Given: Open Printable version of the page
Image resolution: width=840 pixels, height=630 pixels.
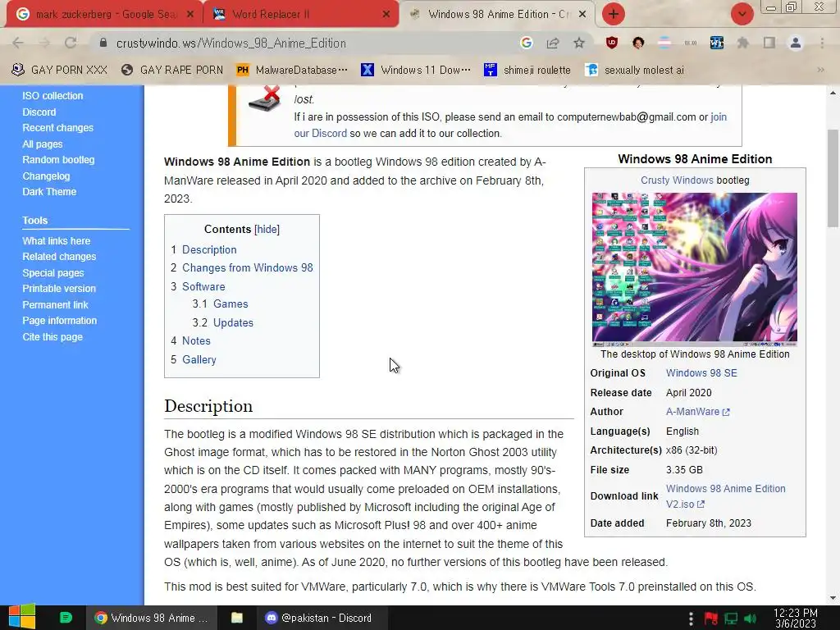Looking at the screenshot, I should (59, 288).
